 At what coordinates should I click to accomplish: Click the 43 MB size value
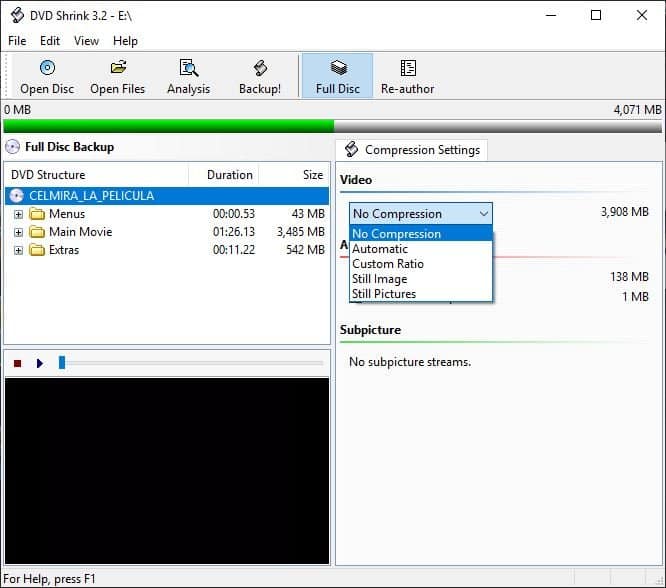pos(308,214)
